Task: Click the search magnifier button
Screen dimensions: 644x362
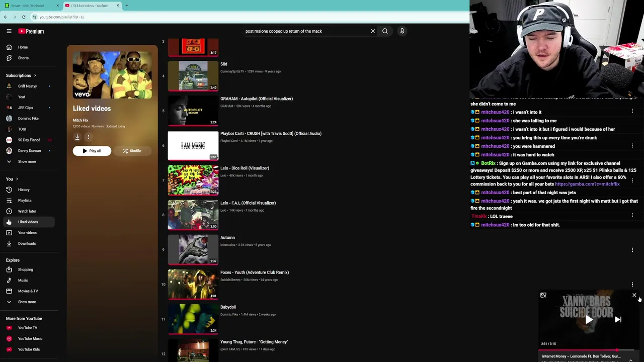Action: [385, 31]
